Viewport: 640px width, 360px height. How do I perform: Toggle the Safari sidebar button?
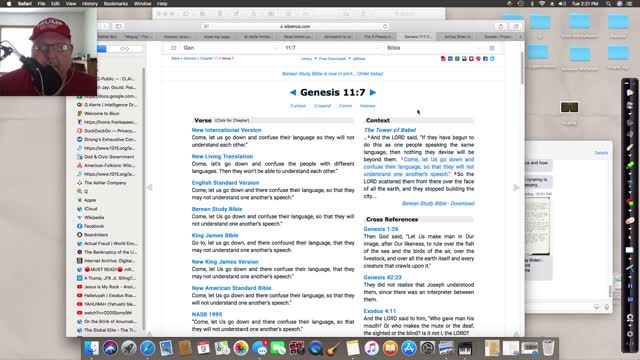(x=118, y=27)
